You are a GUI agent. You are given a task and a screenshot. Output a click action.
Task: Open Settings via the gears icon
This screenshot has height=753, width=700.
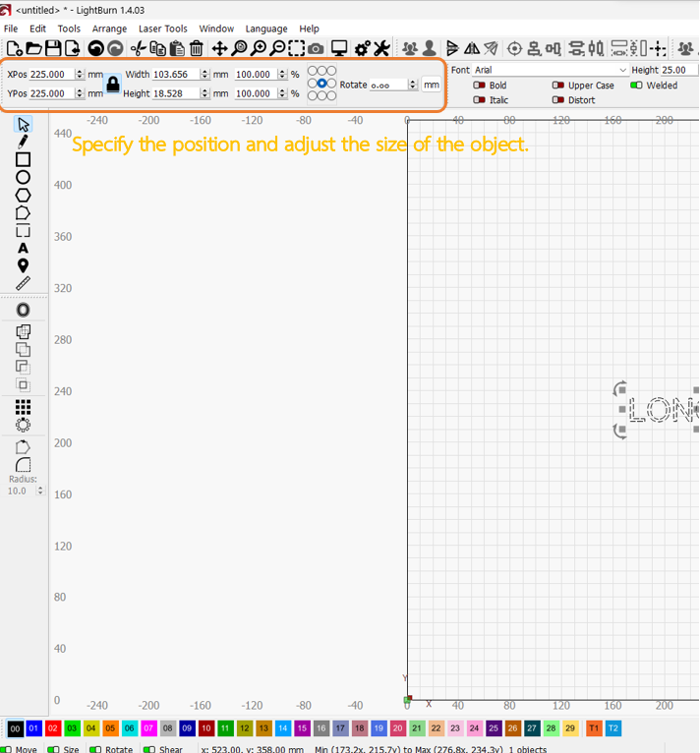pos(362,48)
